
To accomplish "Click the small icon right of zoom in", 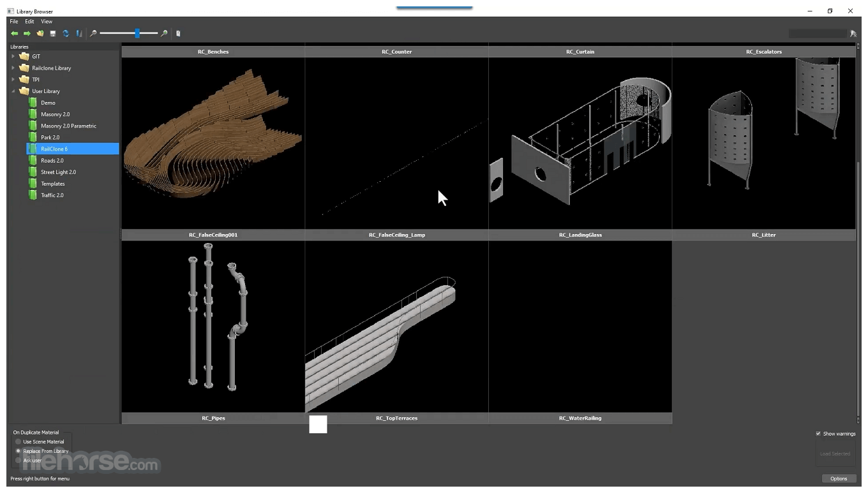I will point(178,33).
